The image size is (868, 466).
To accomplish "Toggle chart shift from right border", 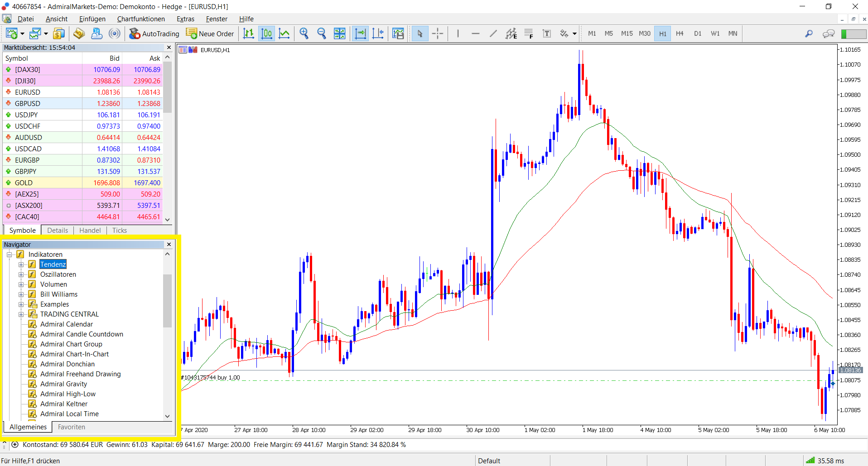I will (378, 34).
